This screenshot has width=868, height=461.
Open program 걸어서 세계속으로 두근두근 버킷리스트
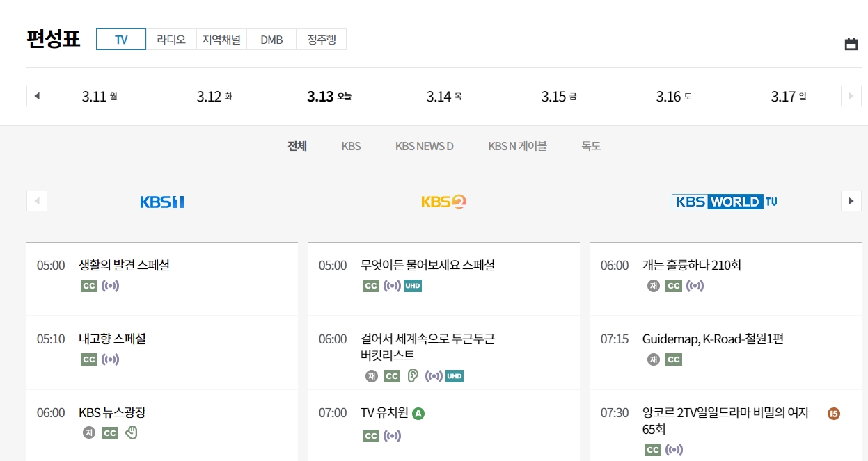click(428, 347)
